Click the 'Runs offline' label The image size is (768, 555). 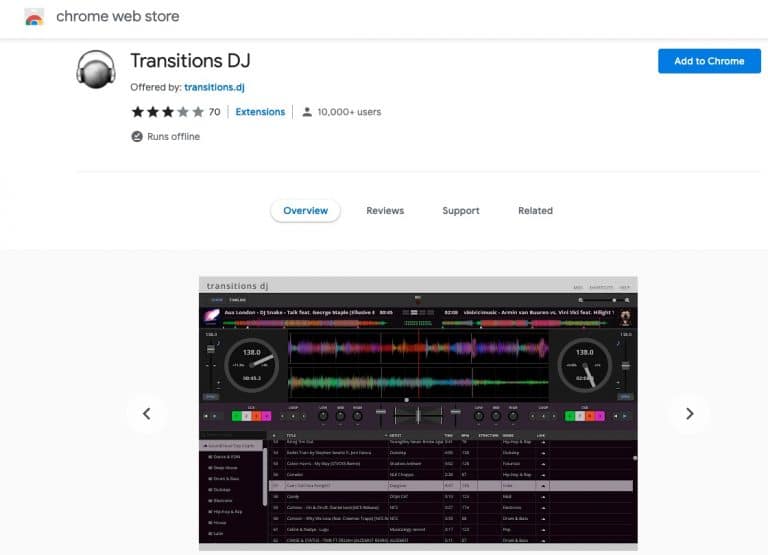click(173, 137)
